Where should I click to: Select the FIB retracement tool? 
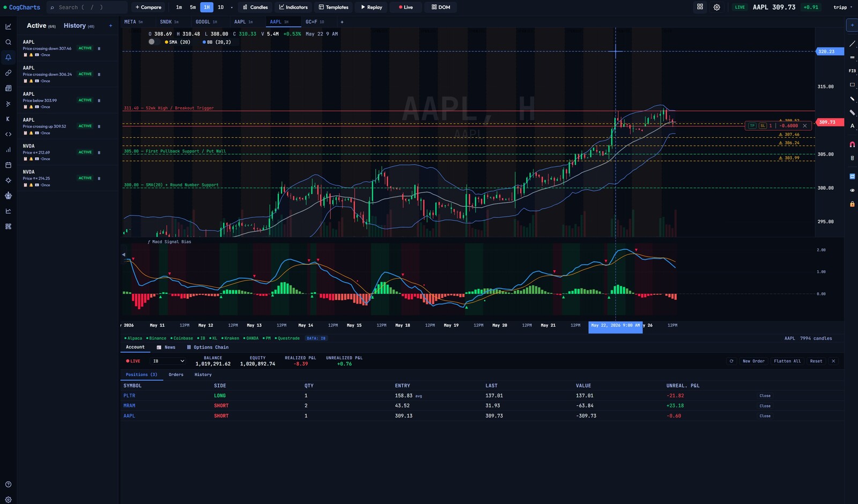point(852,71)
